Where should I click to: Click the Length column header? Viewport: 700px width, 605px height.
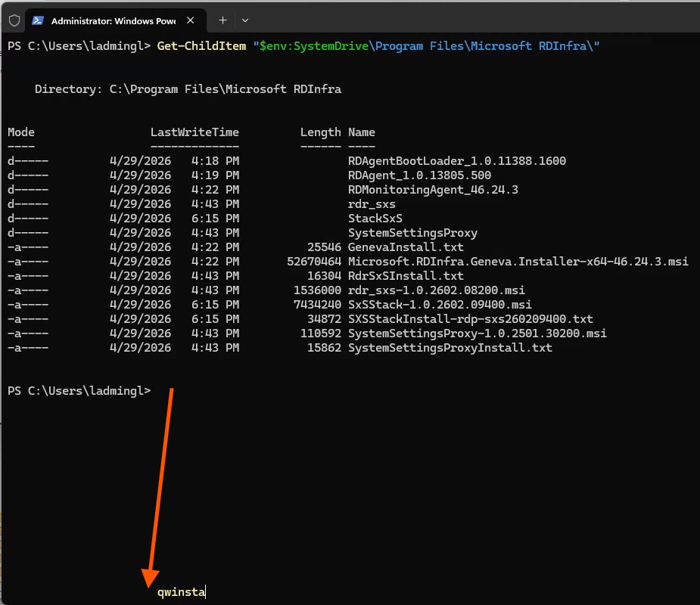pos(321,132)
